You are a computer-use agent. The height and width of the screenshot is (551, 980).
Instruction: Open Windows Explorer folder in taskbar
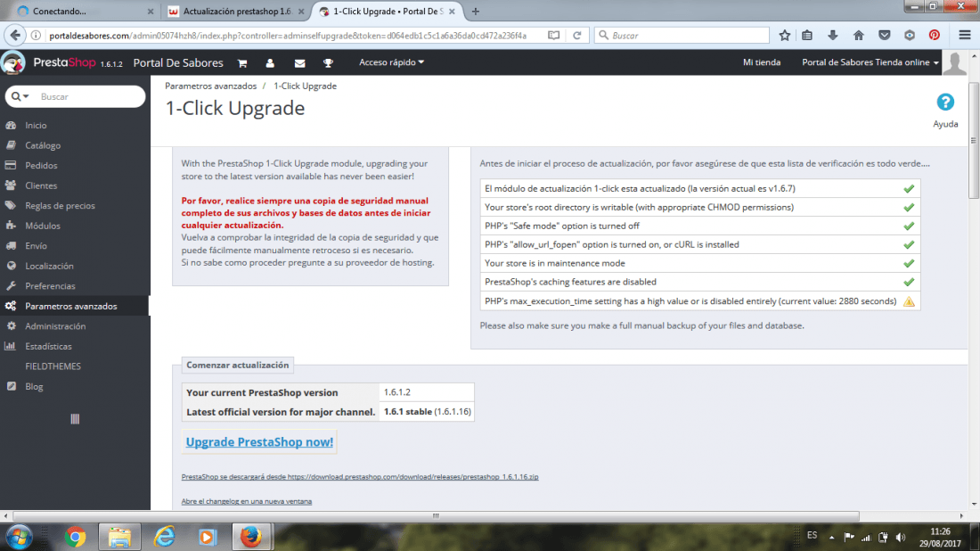coord(119,537)
